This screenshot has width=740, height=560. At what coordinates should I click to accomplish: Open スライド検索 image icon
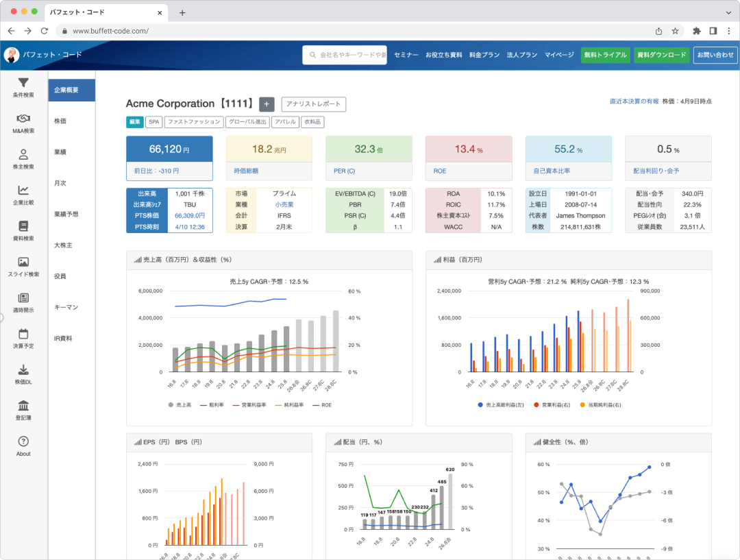click(23, 262)
